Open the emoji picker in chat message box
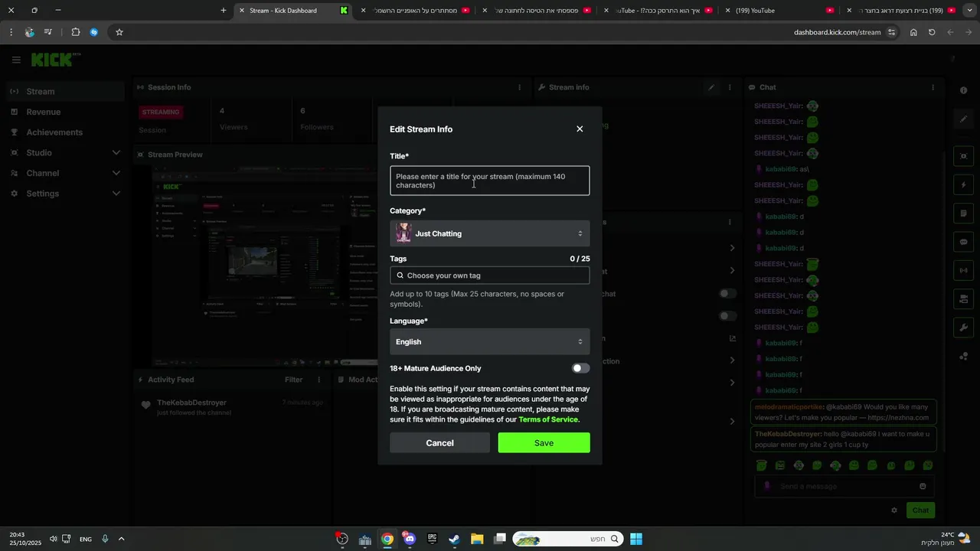 pyautogui.click(x=923, y=486)
